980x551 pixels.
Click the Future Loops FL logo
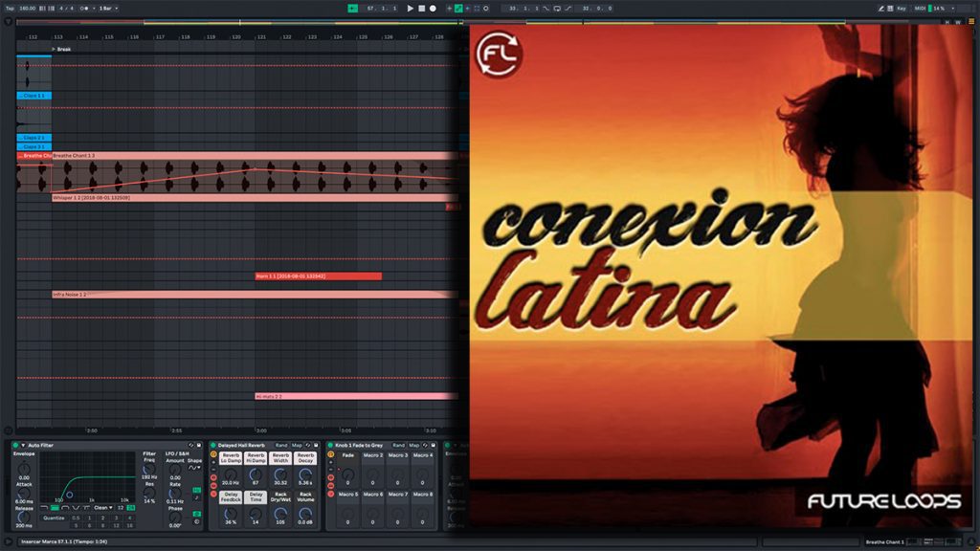coord(499,55)
